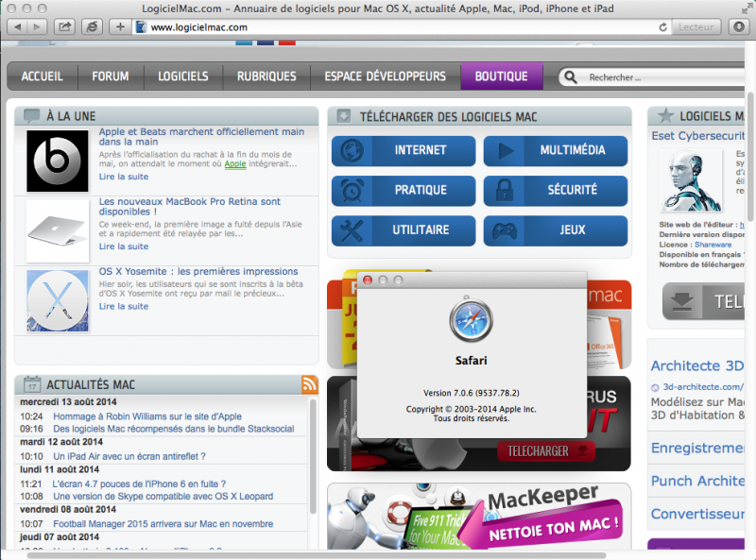The height and width of the screenshot is (560, 756).
Task: Click the Beats logo article thumbnail
Action: (x=58, y=161)
